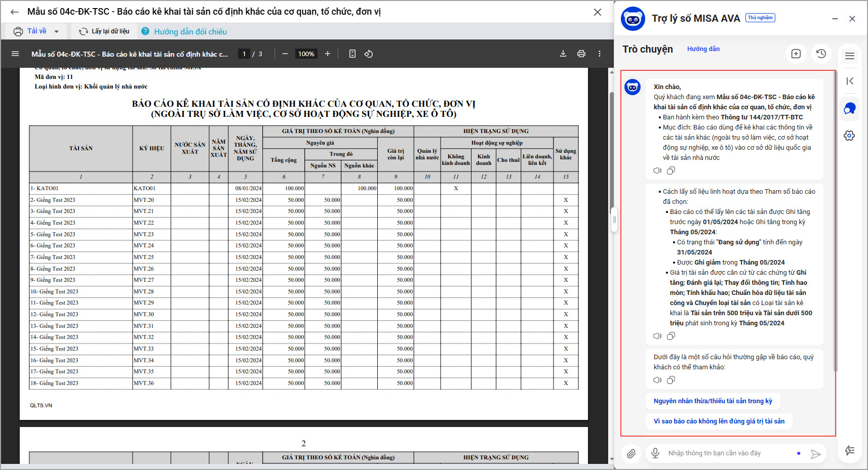The image size is (868, 470).
Task: Select suggested question Nguyên nhân thừa/thiếu tài sản
Action: pyautogui.click(x=713, y=401)
